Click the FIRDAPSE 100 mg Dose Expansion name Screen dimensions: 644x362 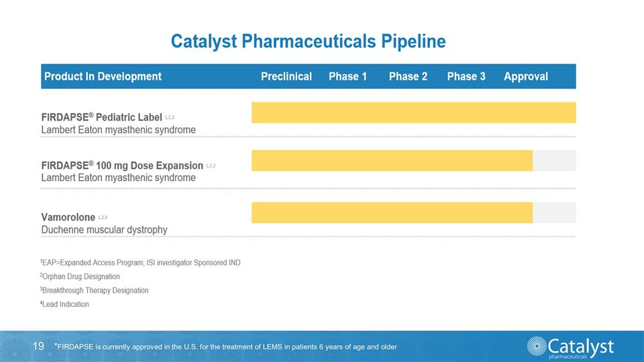(x=121, y=166)
